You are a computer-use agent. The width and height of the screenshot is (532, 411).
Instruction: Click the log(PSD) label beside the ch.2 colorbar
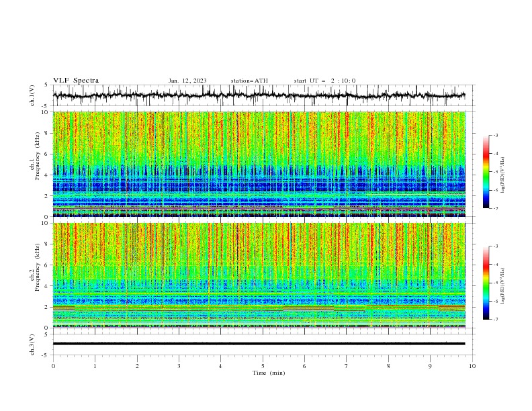click(x=503, y=286)
